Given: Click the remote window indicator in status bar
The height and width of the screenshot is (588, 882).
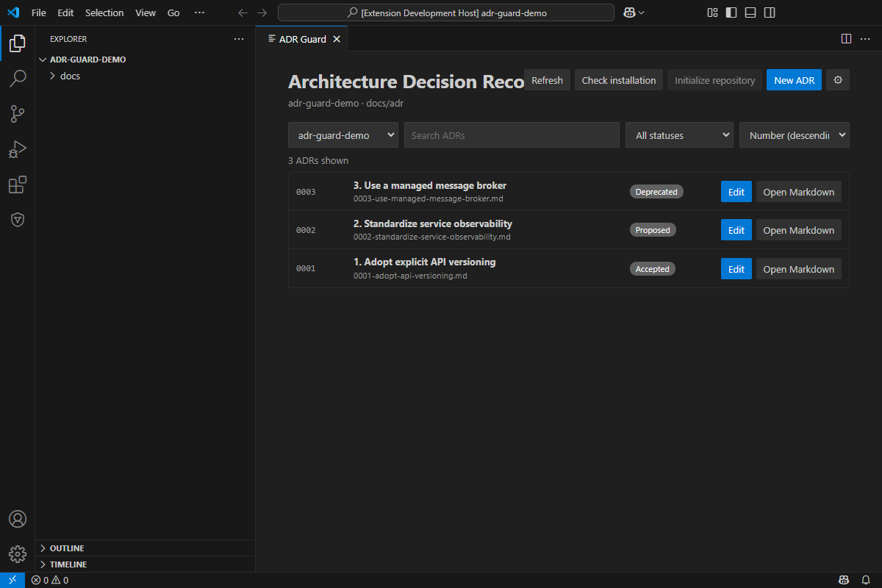Looking at the screenshot, I should click(x=12, y=580).
